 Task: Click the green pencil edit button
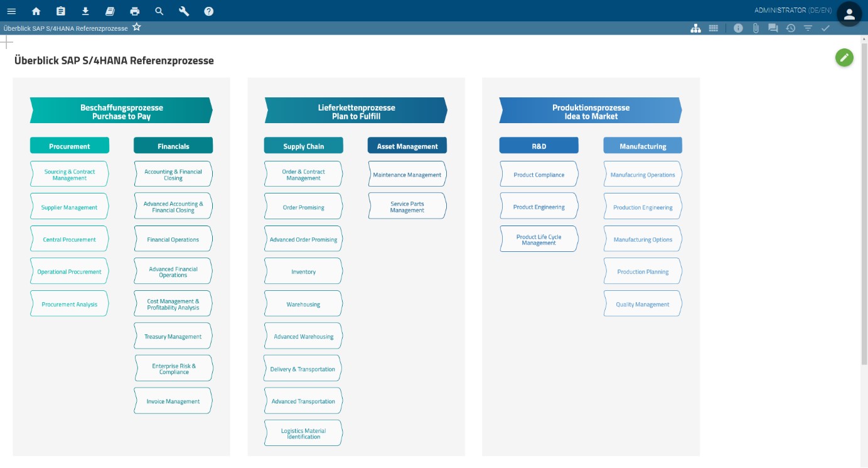click(844, 58)
